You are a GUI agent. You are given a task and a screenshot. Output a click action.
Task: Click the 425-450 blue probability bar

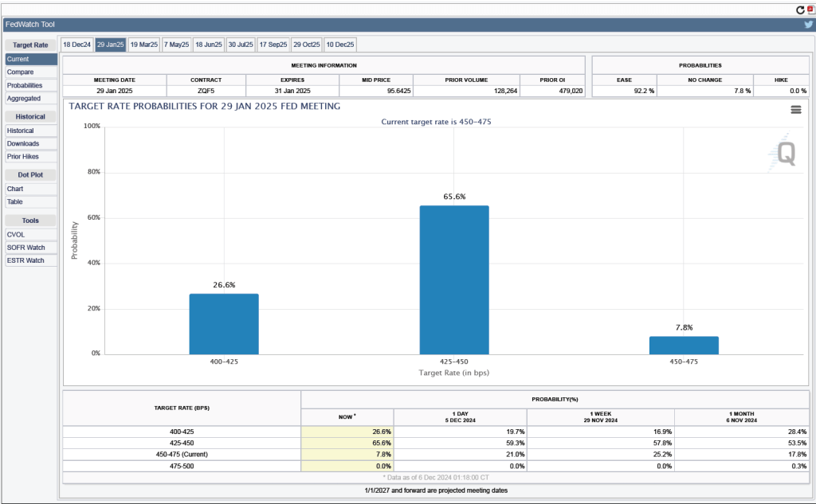point(454,279)
